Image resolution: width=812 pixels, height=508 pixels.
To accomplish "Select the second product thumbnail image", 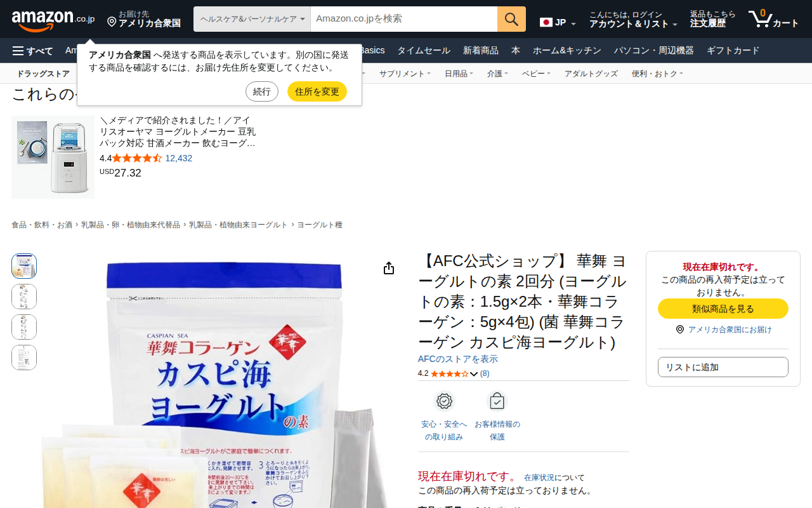I will [x=24, y=297].
